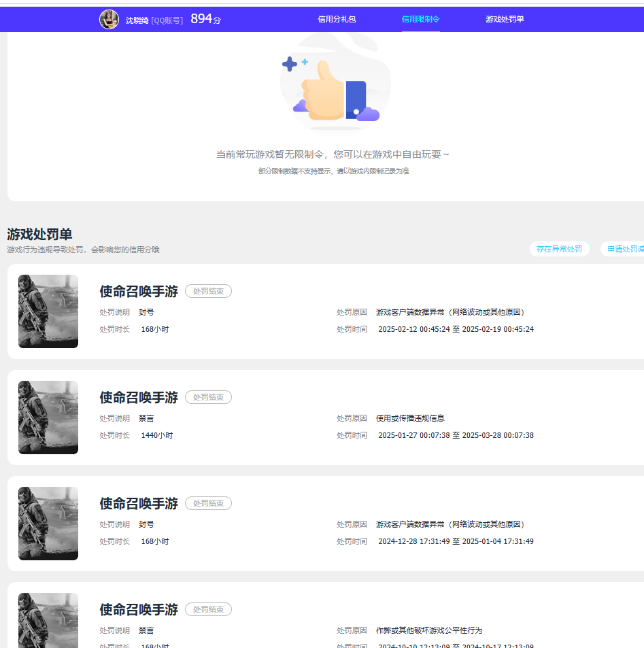Click the thumbs-up illustration
Image resolution: width=644 pixels, height=648 pixels.
pyautogui.click(x=335, y=84)
